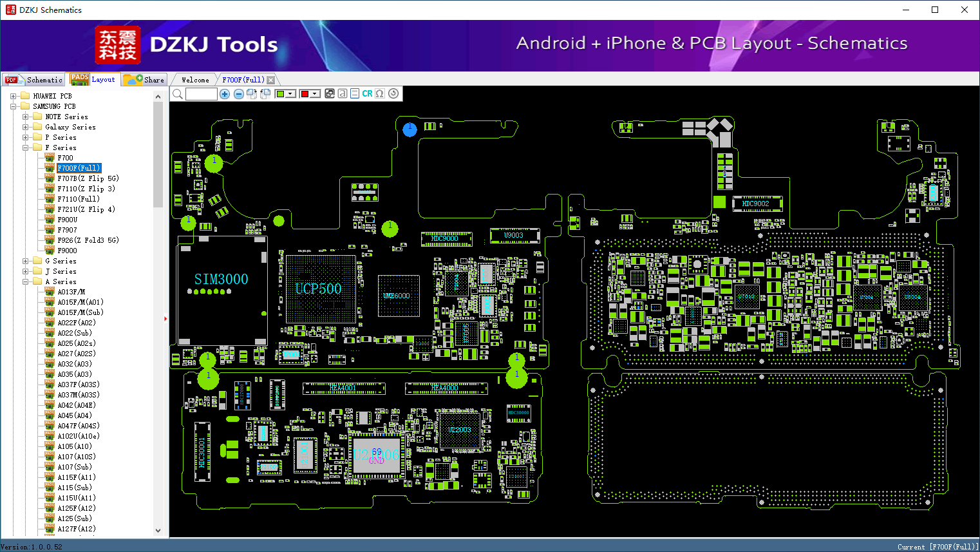
Task: Select the HDC9002 connector on the board
Action: (757, 204)
